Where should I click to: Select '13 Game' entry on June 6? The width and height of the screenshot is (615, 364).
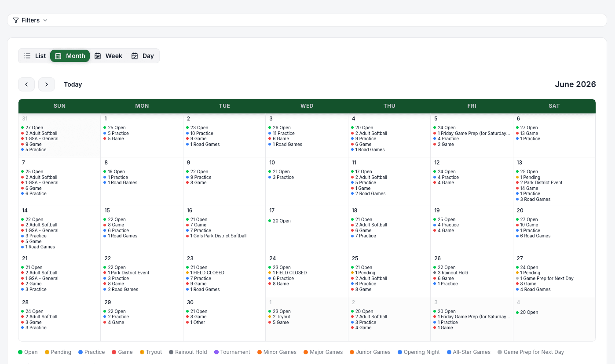tap(527, 133)
